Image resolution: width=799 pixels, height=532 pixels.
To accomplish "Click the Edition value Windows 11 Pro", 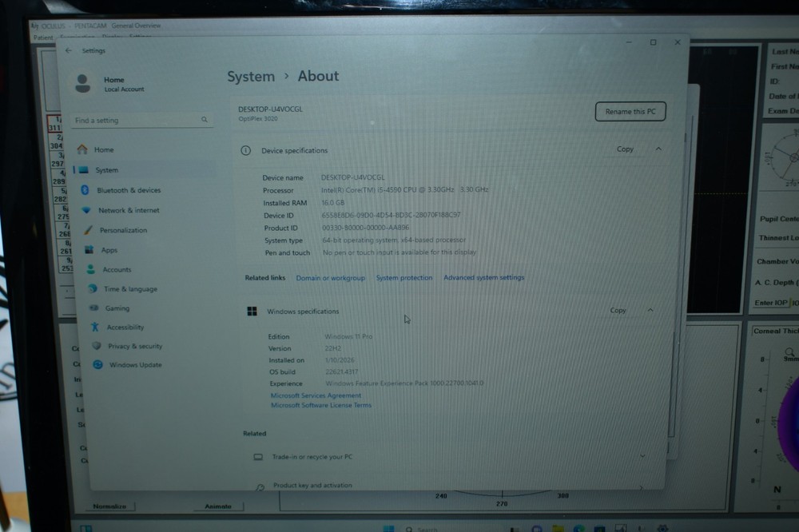I will [x=348, y=337].
